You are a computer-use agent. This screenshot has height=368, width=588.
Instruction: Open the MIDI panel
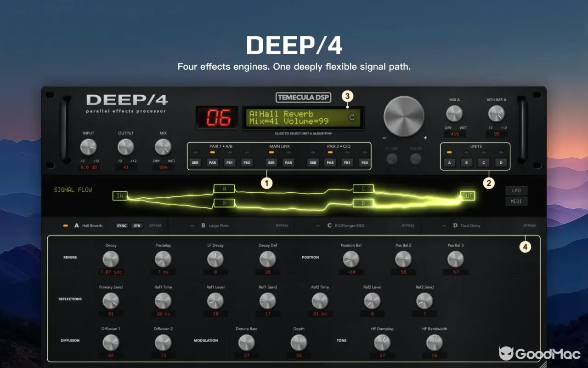(516, 201)
